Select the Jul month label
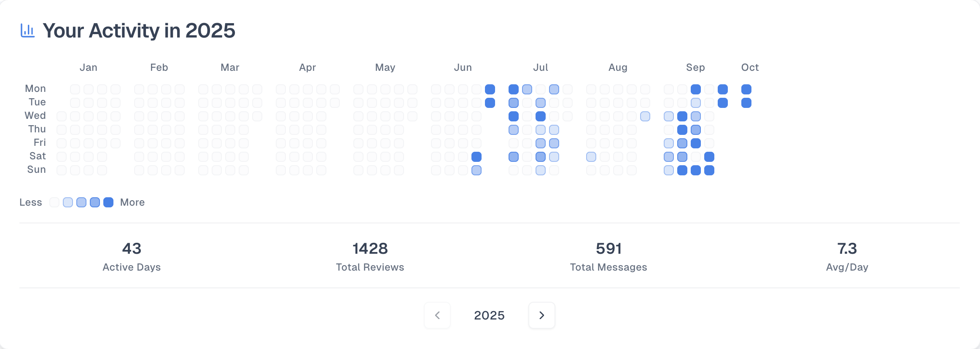This screenshot has height=349, width=980. (541, 67)
